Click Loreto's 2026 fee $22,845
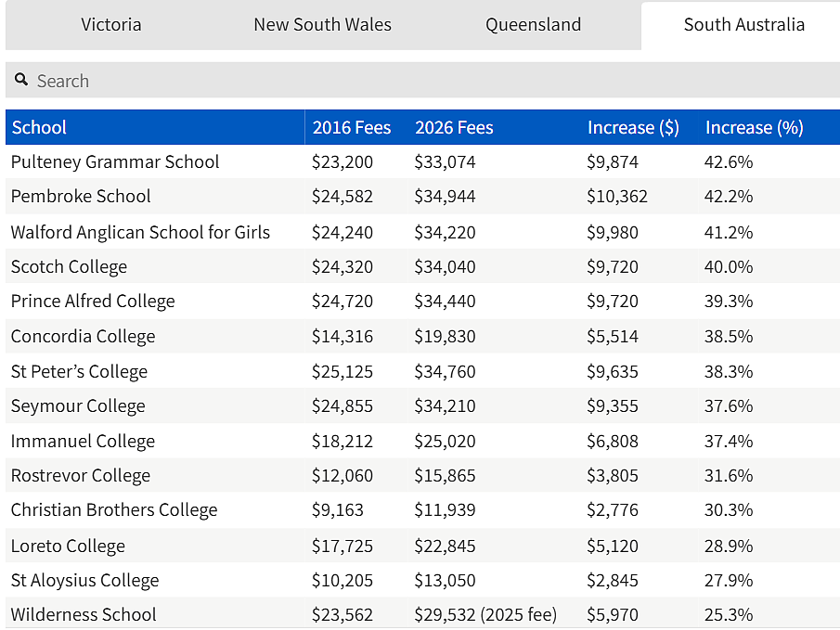The image size is (840, 630). pos(445,546)
